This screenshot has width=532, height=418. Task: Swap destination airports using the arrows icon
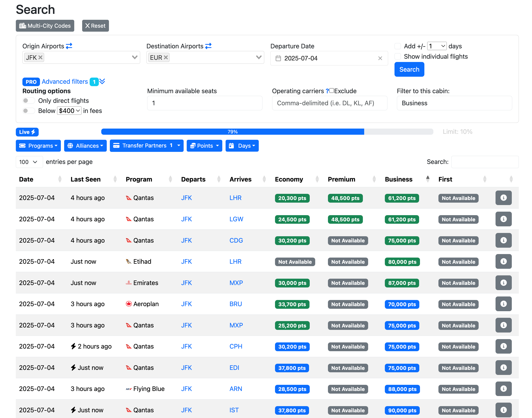[x=208, y=46]
